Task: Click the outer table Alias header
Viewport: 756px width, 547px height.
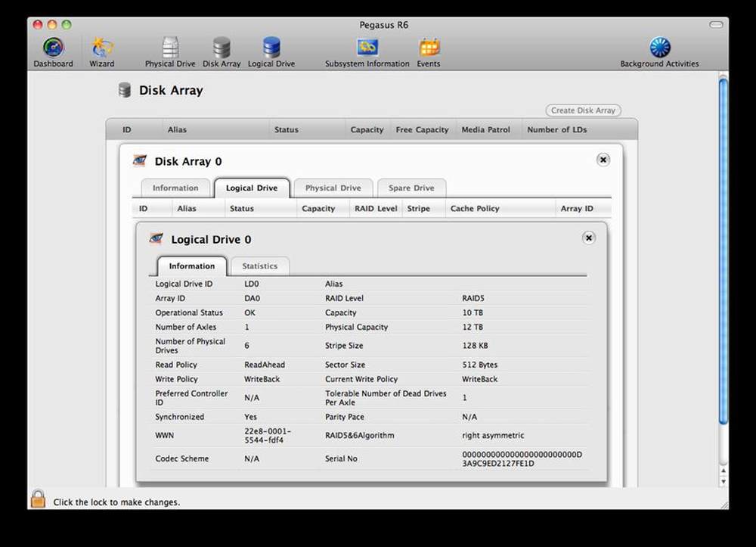Action: tap(177, 130)
